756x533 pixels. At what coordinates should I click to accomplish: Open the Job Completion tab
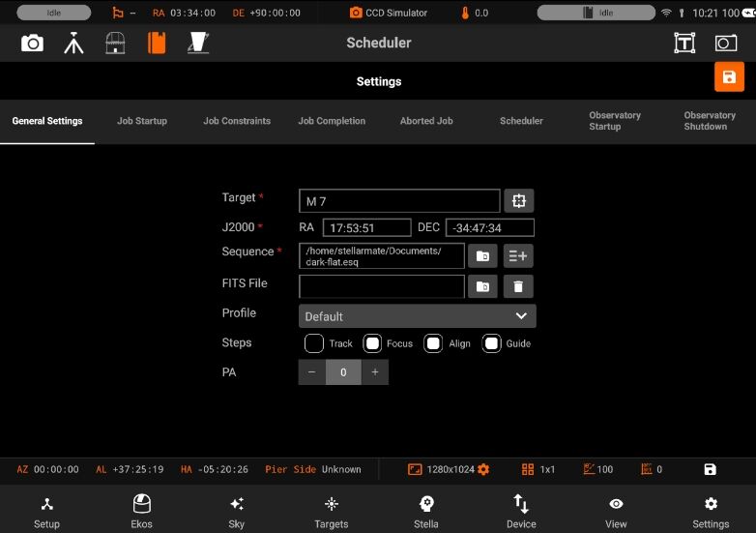point(332,121)
